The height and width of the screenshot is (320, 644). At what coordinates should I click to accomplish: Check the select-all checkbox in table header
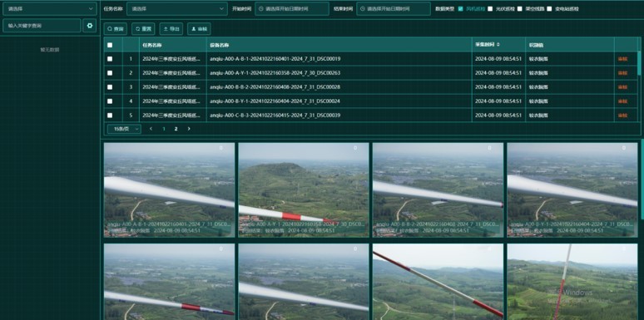click(110, 45)
